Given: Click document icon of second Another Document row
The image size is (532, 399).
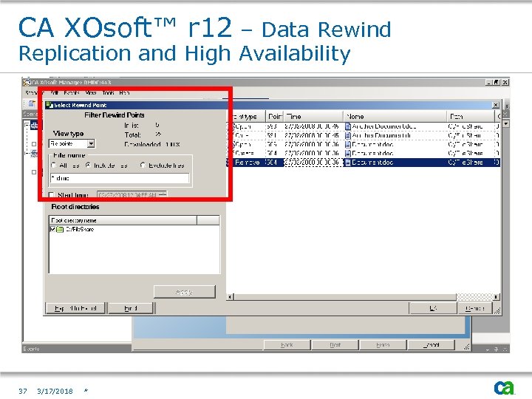Looking at the screenshot, I should (x=348, y=135).
